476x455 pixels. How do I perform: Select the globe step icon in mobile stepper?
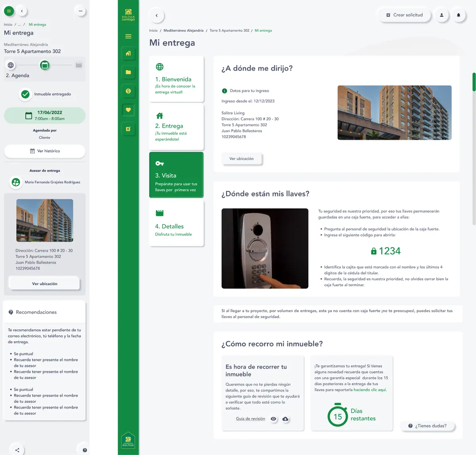coord(11,65)
